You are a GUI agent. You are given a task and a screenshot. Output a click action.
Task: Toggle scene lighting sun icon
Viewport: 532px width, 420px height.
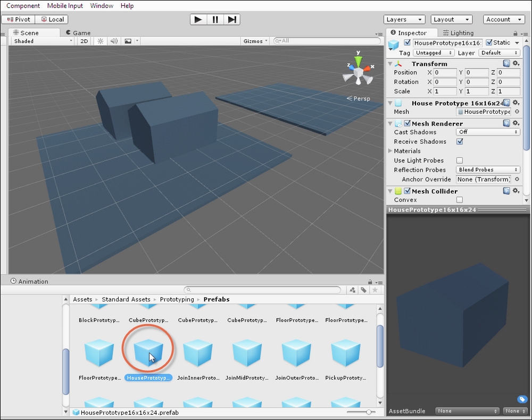coord(100,41)
